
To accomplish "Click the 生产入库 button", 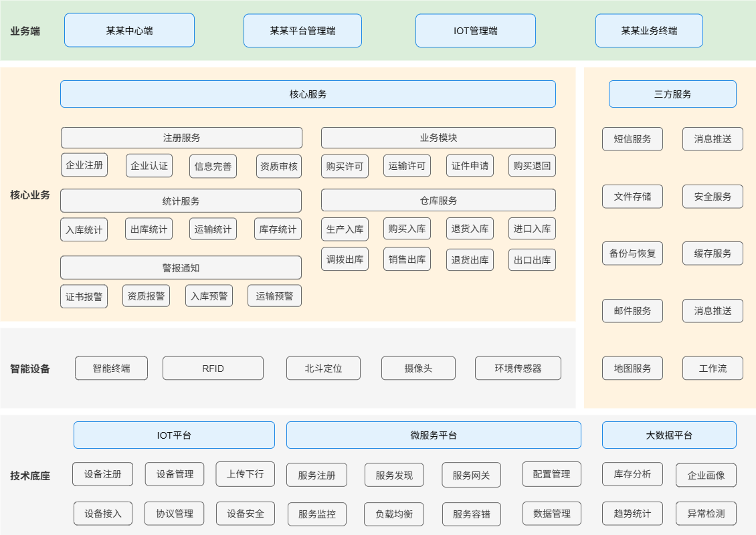I will pyautogui.click(x=344, y=228).
